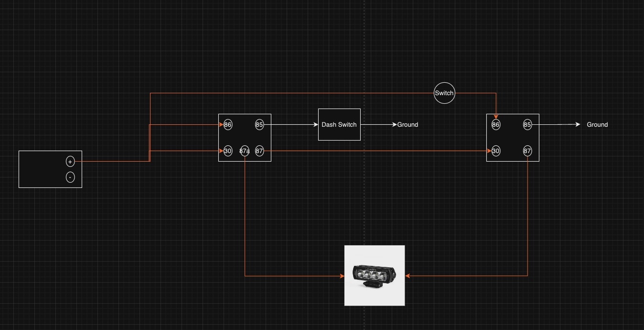Viewport: 644px width, 330px height.
Task: Select the 87a pin circle
Action: click(x=245, y=151)
